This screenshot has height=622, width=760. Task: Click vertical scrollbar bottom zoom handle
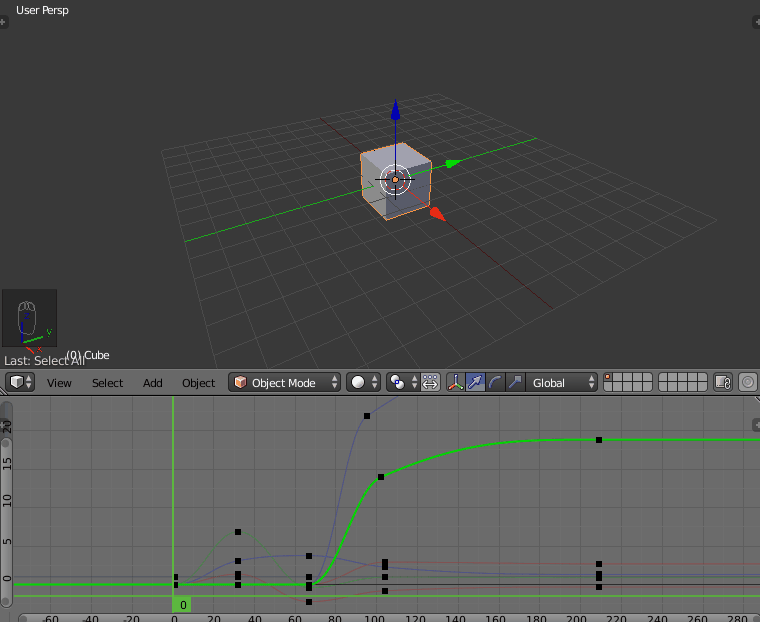pyautogui.click(x=6, y=602)
